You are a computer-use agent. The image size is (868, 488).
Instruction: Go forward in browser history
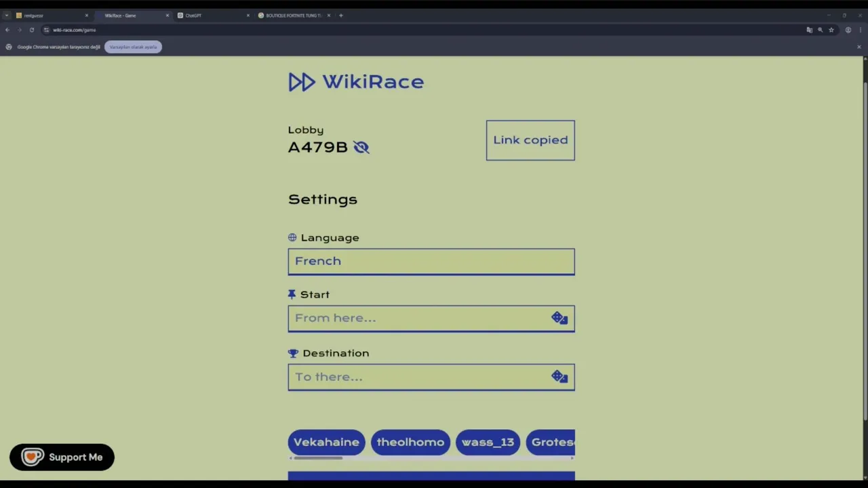[x=19, y=30]
